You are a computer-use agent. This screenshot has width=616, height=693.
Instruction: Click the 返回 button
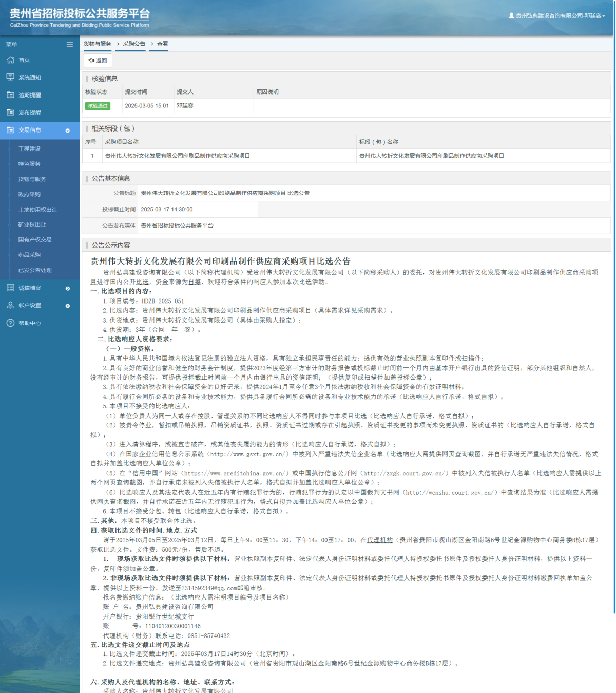97,61
